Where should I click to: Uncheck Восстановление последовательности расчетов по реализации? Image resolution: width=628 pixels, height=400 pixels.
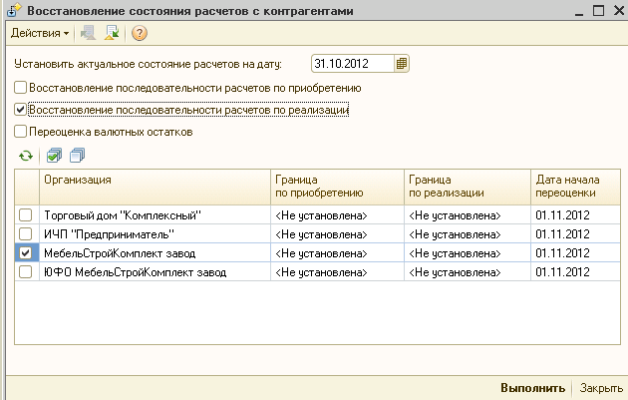(21, 109)
